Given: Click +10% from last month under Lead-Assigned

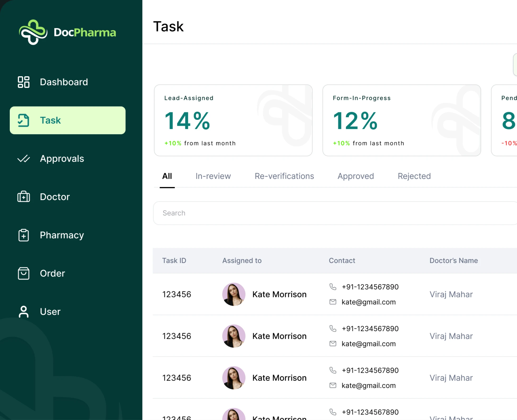Looking at the screenshot, I should coord(200,143).
